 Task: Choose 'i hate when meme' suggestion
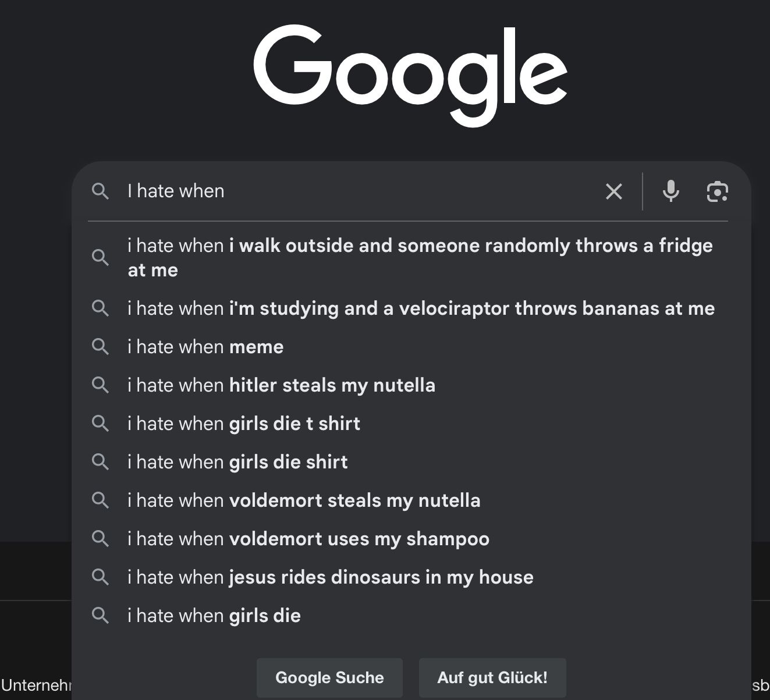click(205, 347)
